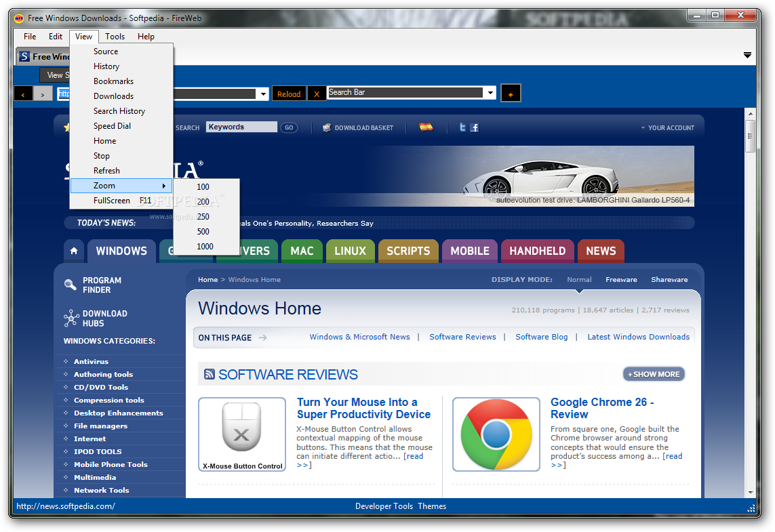This screenshot has height=532, width=775.
Task: Click the Softpedia home icon tab
Action: (x=74, y=251)
